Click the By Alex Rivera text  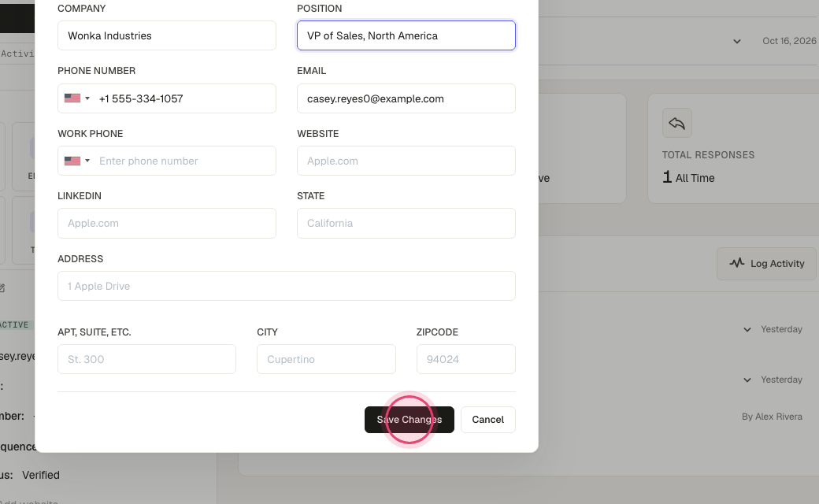[x=772, y=417]
